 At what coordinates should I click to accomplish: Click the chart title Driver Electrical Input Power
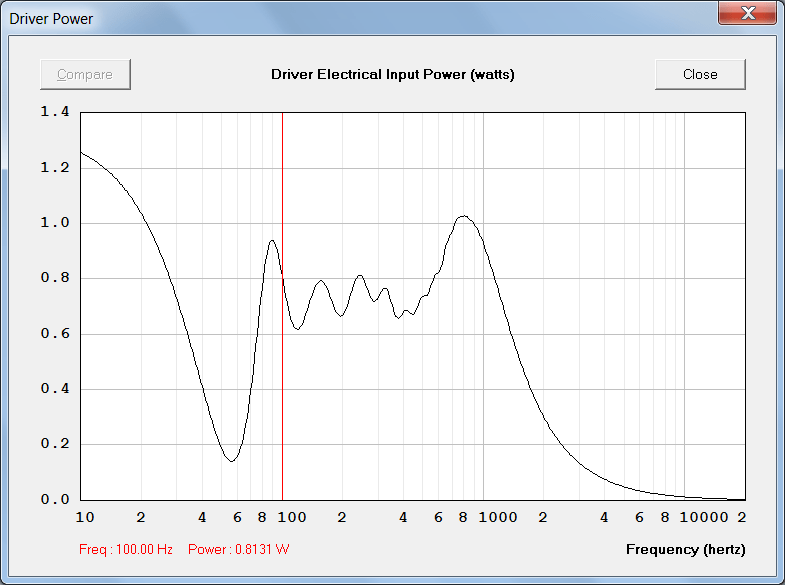pos(392,75)
